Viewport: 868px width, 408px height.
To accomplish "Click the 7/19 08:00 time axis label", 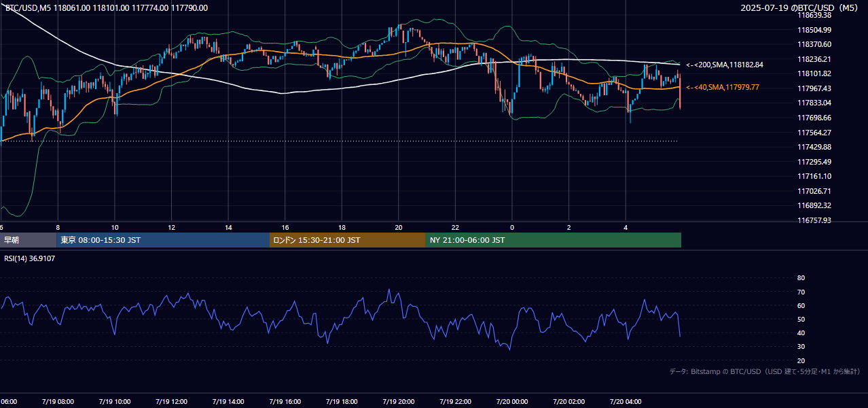I will point(58,401).
